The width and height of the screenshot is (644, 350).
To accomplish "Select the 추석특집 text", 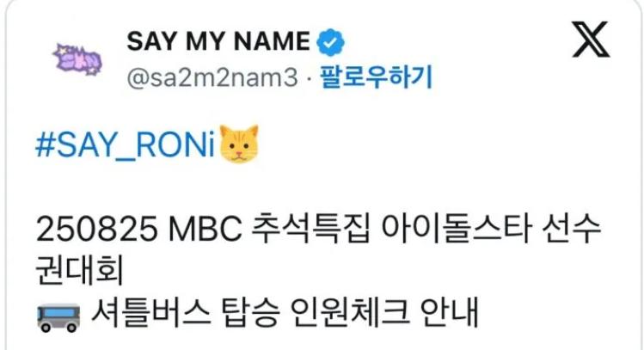I will [310, 229].
